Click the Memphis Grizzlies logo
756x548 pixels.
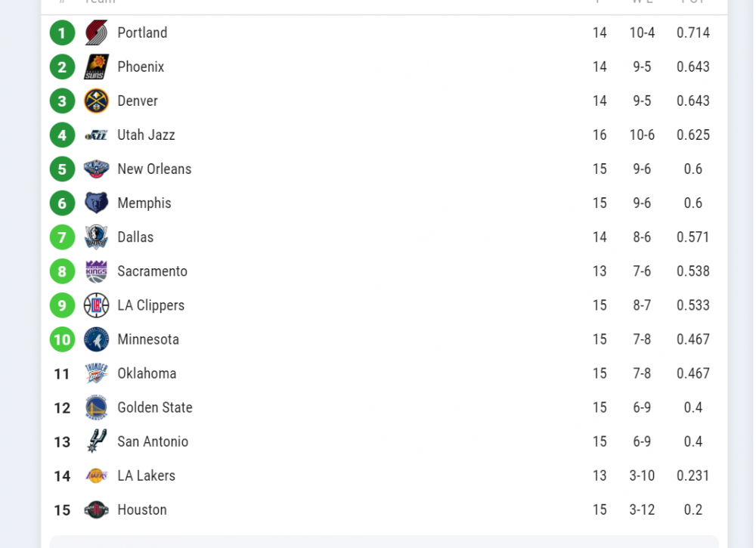tap(97, 203)
